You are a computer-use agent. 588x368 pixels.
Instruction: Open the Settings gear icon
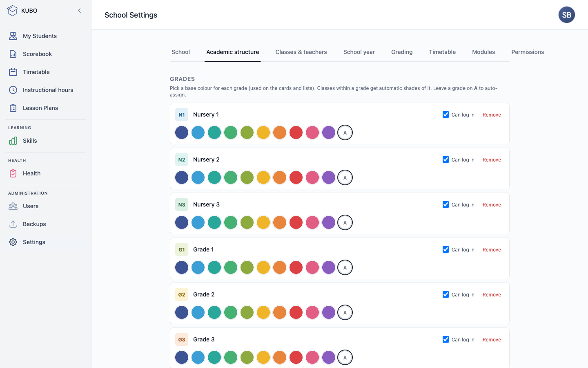13,242
